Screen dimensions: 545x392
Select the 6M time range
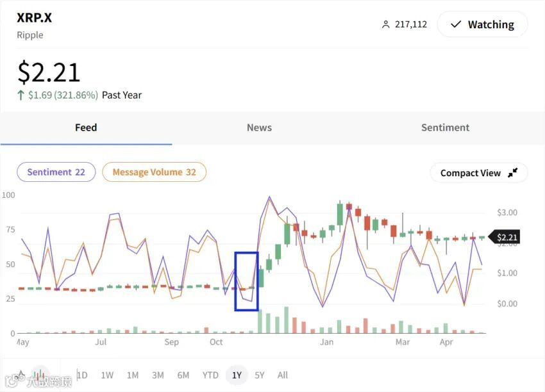[183, 375]
